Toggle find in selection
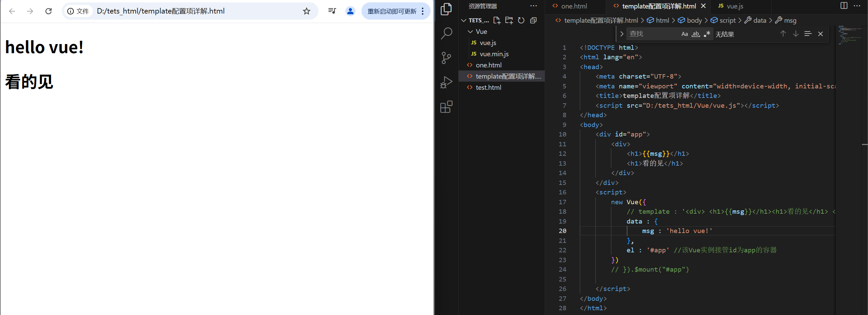Image resolution: width=868 pixels, height=315 pixels. (x=808, y=34)
